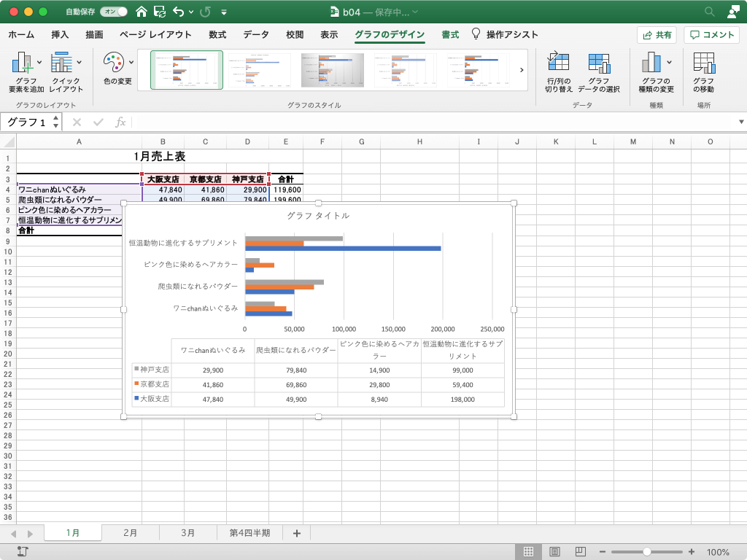Image resolution: width=747 pixels, height=560 pixels.
Task: Open the Format (書式) ribbon tab
Action: [450, 34]
